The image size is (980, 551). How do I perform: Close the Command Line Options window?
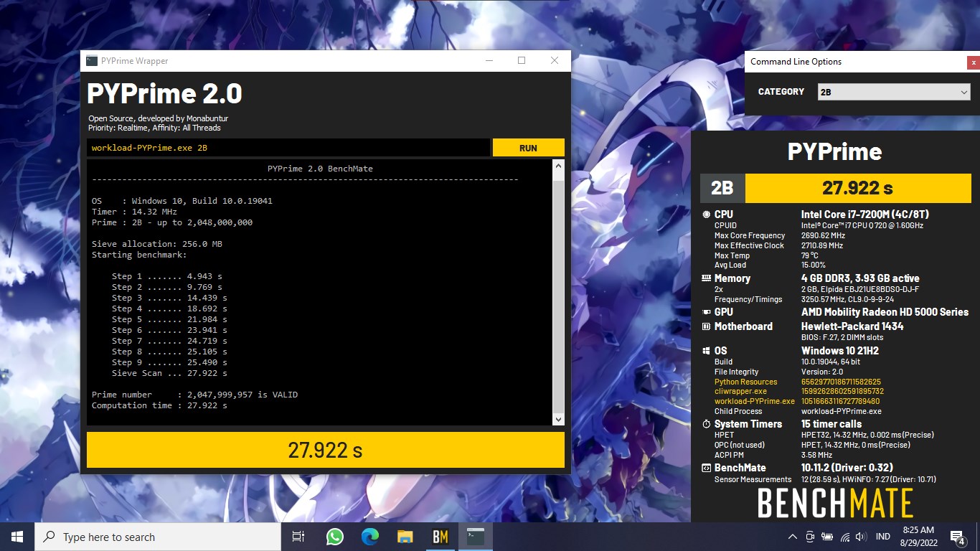974,62
